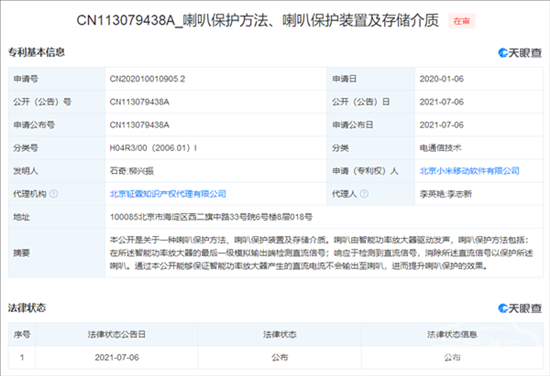Click the 专利基本信息 section heading

tap(36, 53)
